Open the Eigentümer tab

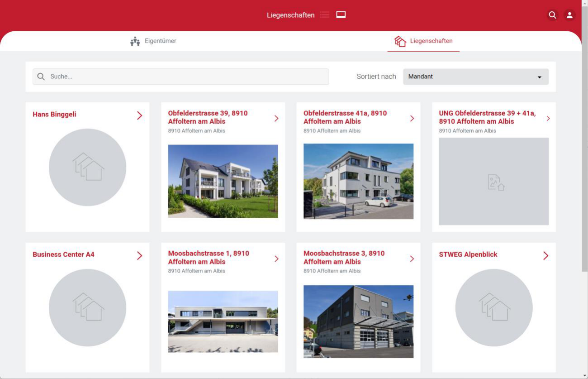[153, 41]
